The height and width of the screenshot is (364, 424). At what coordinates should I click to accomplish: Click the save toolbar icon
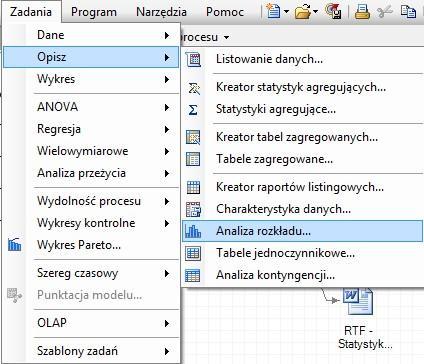coord(333,12)
